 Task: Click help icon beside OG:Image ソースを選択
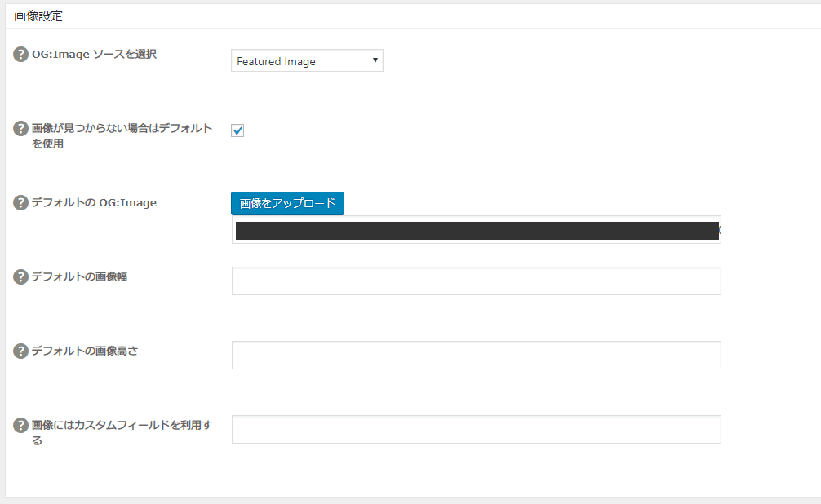[21, 55]
